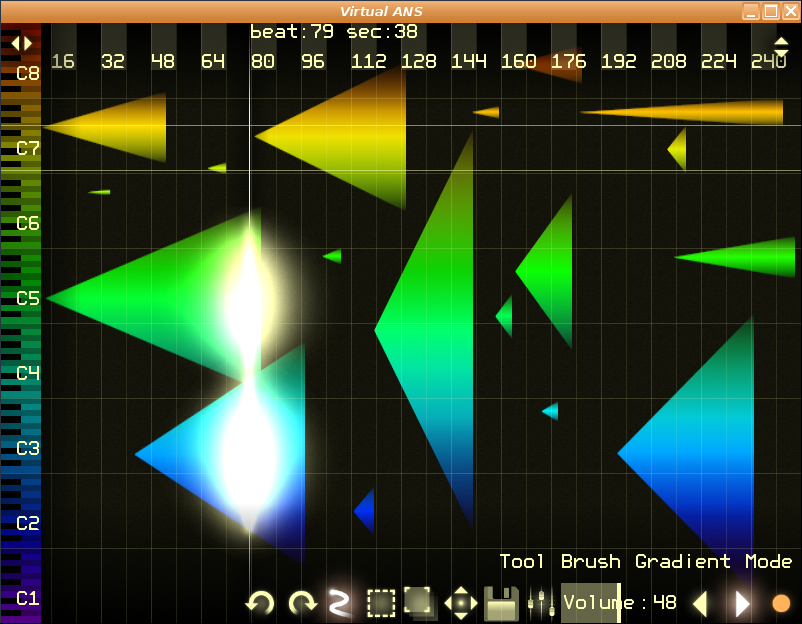Click timeline marker 96
Image resolution: width=802 pixels, height=624 pixels.
point(313,61)
